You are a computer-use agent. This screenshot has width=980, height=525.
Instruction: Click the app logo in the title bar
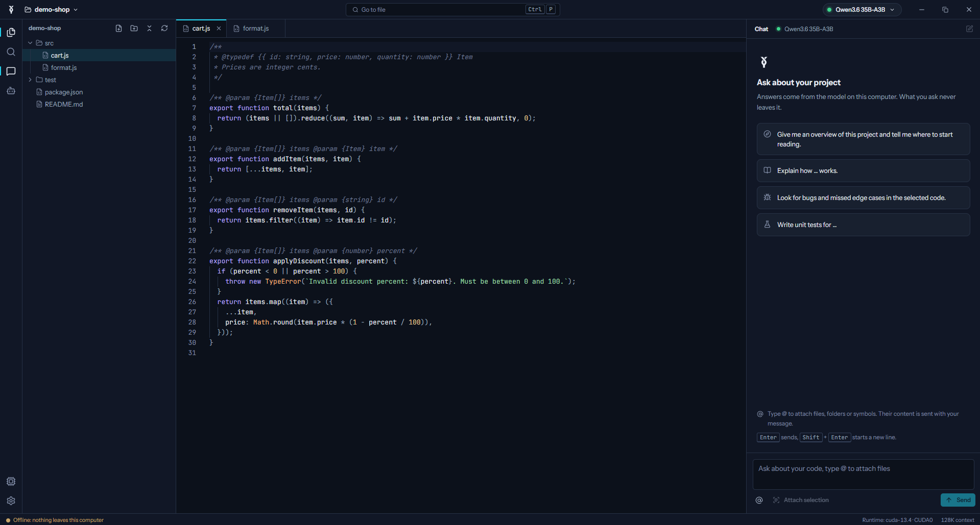[11, 9]
